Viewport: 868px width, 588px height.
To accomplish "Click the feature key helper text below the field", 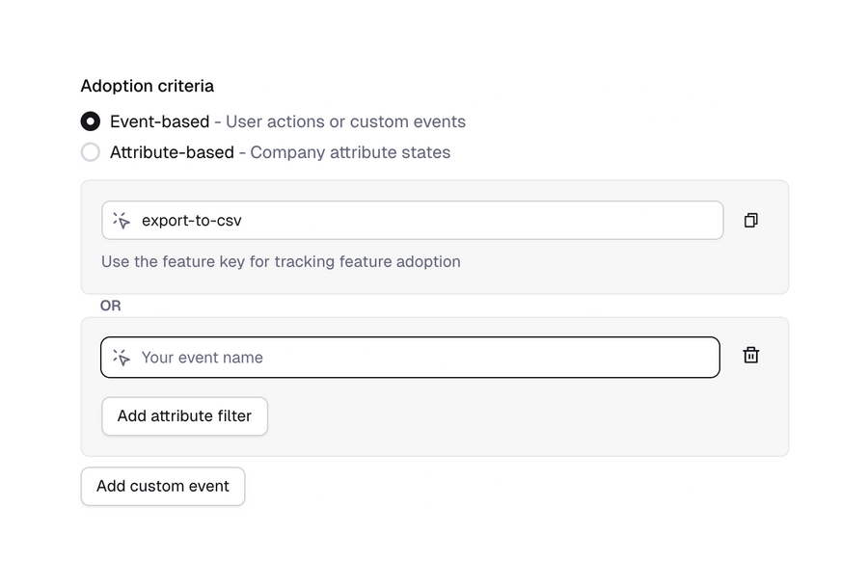I will (x=280, y=261).
